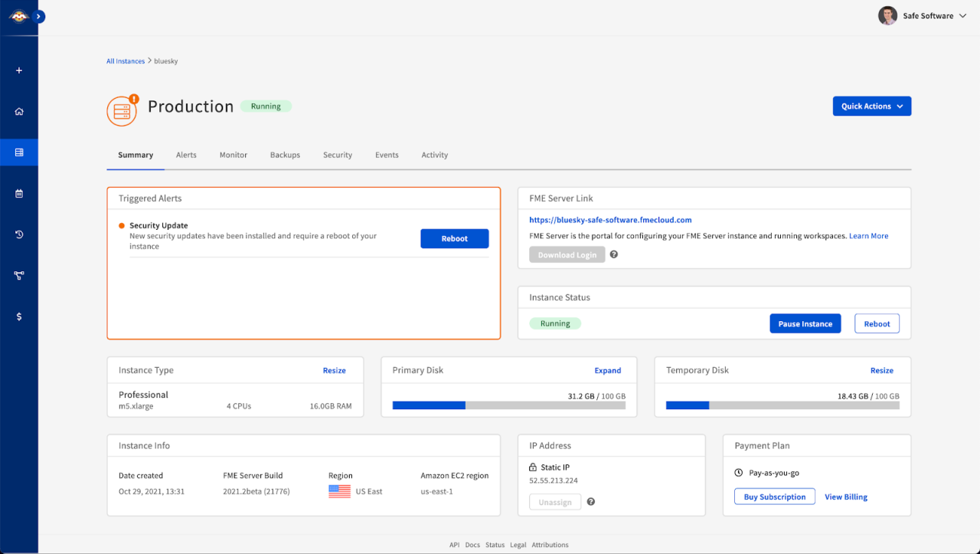Click the m5.xlarge instance type text
The height and width of the screenshot is (554, 980).
pos(136,406)
